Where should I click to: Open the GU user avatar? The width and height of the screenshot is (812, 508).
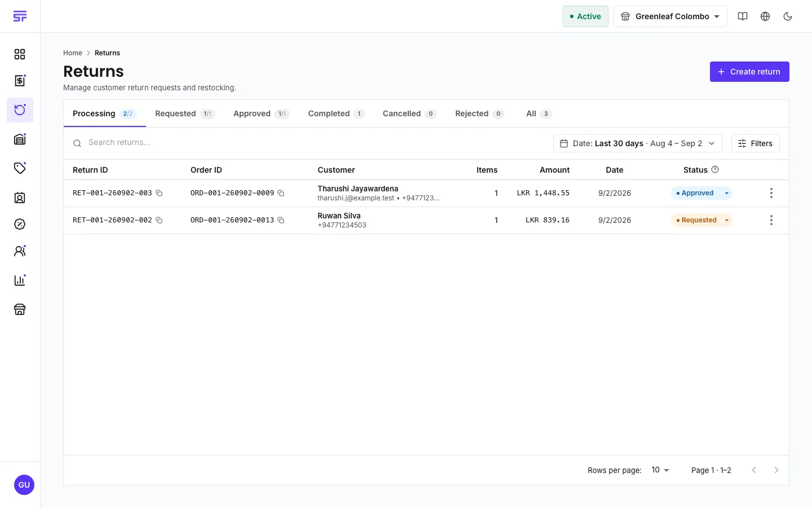pyautogui.click(x=24, y=485)
